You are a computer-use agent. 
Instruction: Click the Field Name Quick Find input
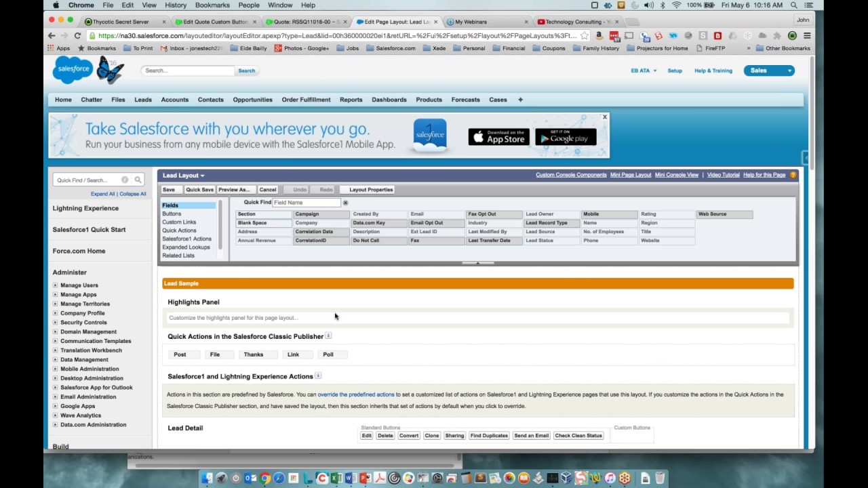(x=307, y=203)
